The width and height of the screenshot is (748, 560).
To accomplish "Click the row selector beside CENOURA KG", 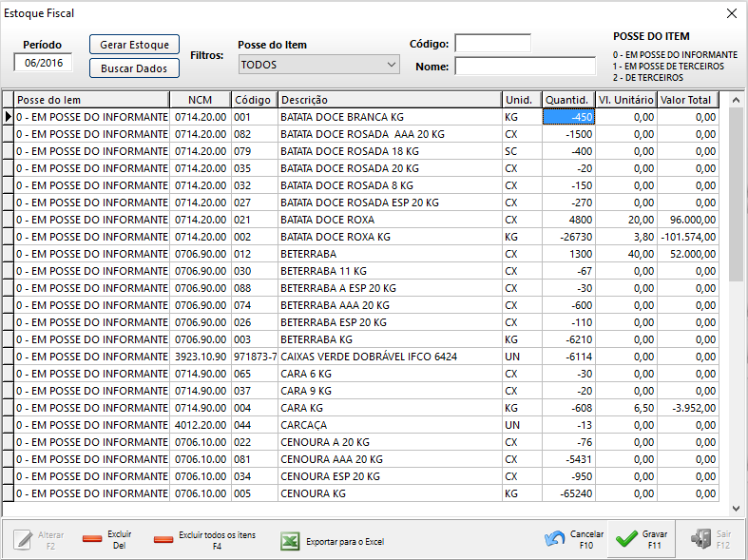I will 9,493.
